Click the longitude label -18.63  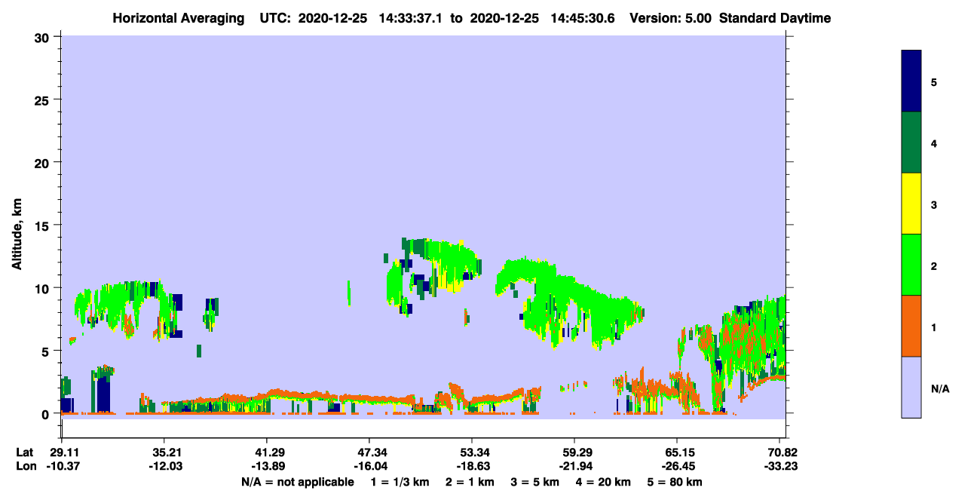coord(471,466)
